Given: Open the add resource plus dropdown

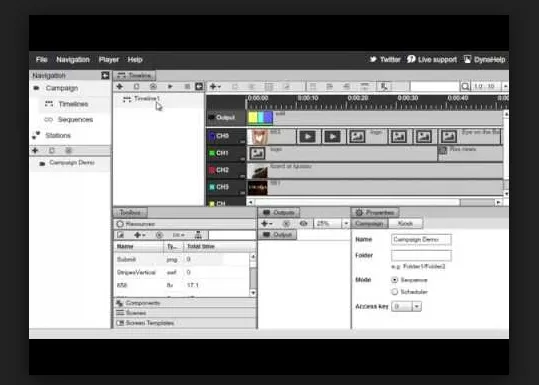Looking at the screenshot, I should [x=140, y=235].
